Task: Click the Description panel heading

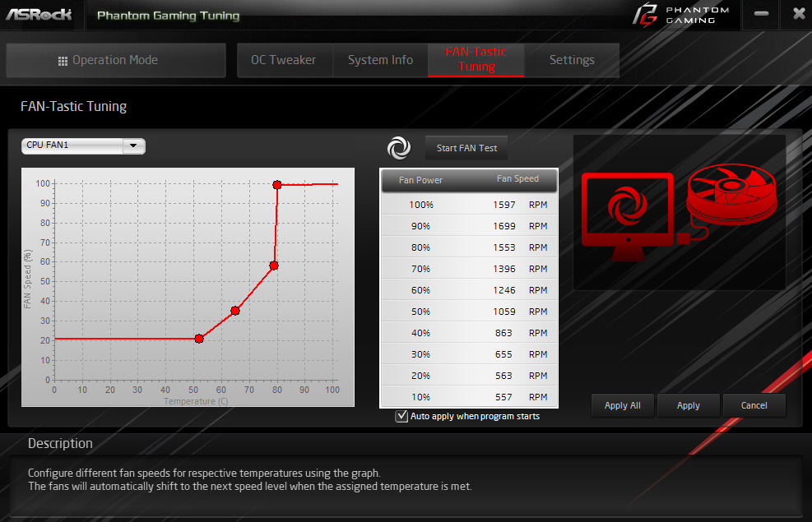Action: pyautogui.click(x=60, y=443)
